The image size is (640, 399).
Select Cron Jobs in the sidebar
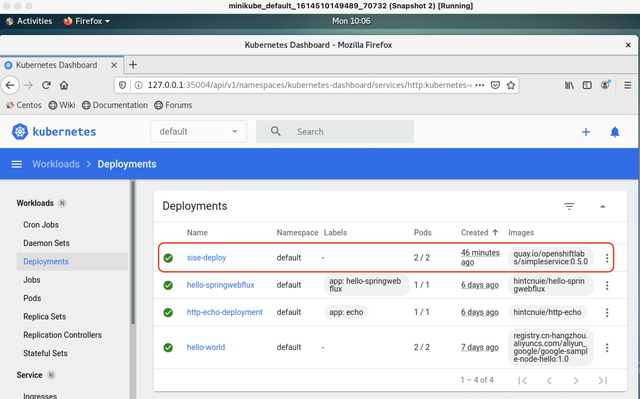41,225
